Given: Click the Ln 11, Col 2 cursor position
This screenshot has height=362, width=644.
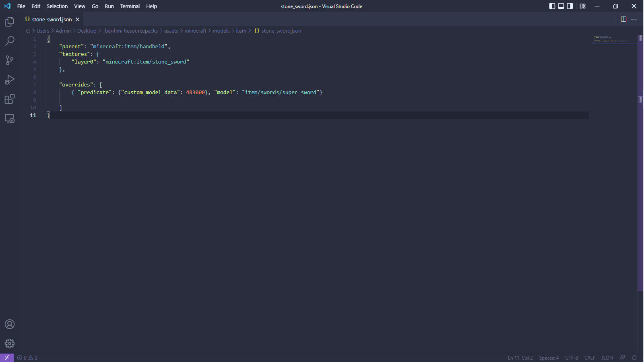Looking at the screenshot, I should [x=520, y=358].
